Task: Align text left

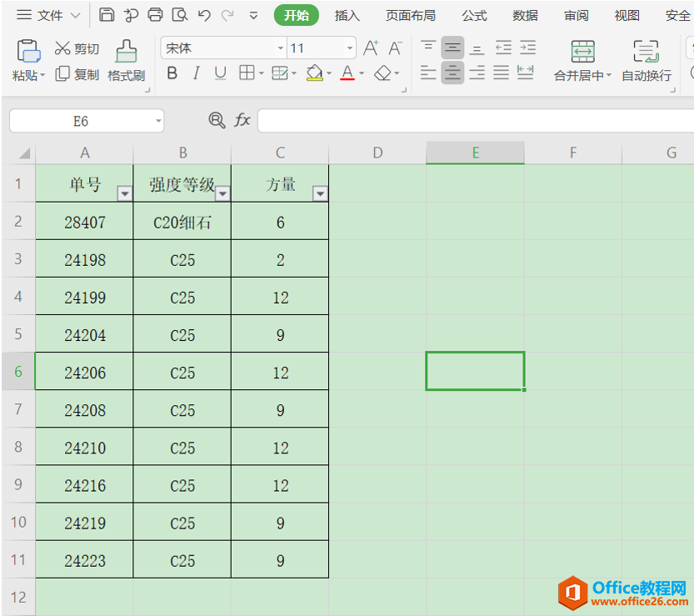Action: point(428,73)
